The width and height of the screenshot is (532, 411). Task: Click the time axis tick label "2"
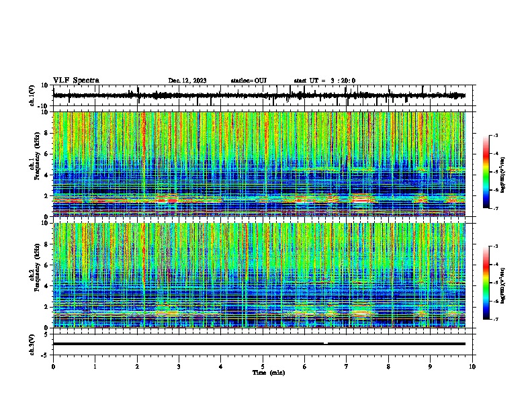[x=137, y=367]
